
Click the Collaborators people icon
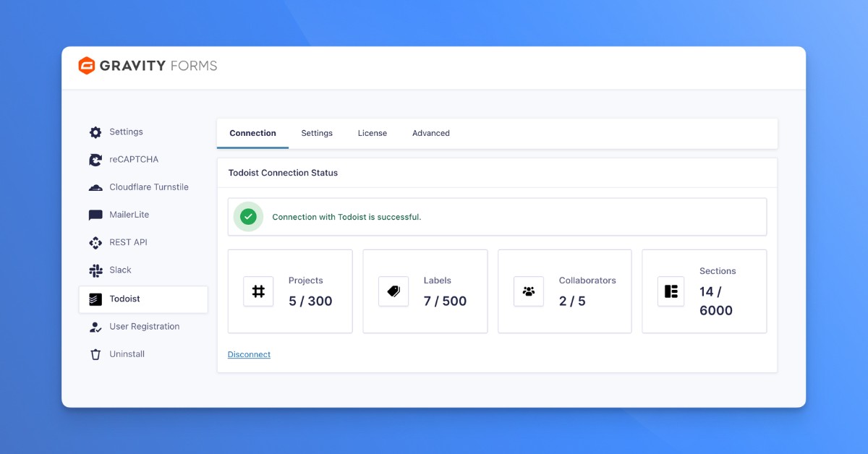coord(528,291)
